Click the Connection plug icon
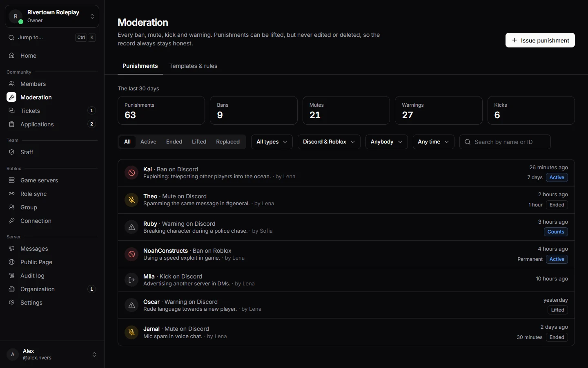Viewport: 588px width, 368px height. coord(11,221)
